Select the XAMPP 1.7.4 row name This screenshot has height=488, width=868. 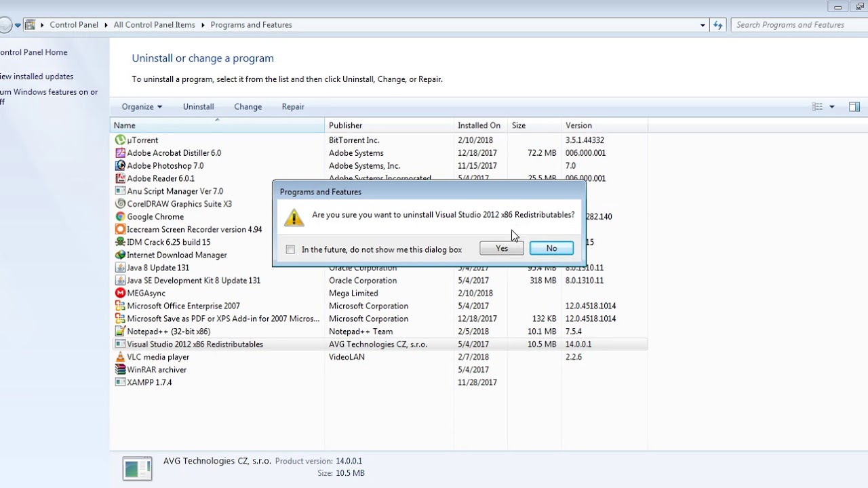(x=149, y=383)
